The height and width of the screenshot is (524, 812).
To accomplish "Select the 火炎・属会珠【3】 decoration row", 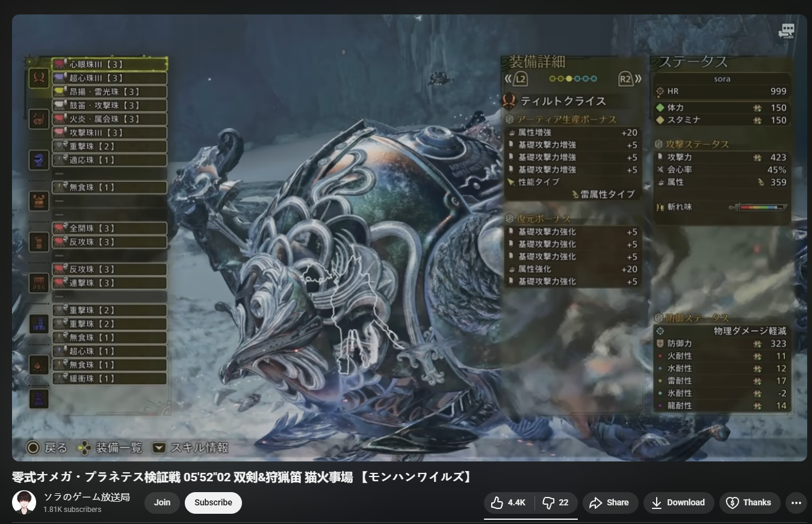I will click(x=109, y=119).
